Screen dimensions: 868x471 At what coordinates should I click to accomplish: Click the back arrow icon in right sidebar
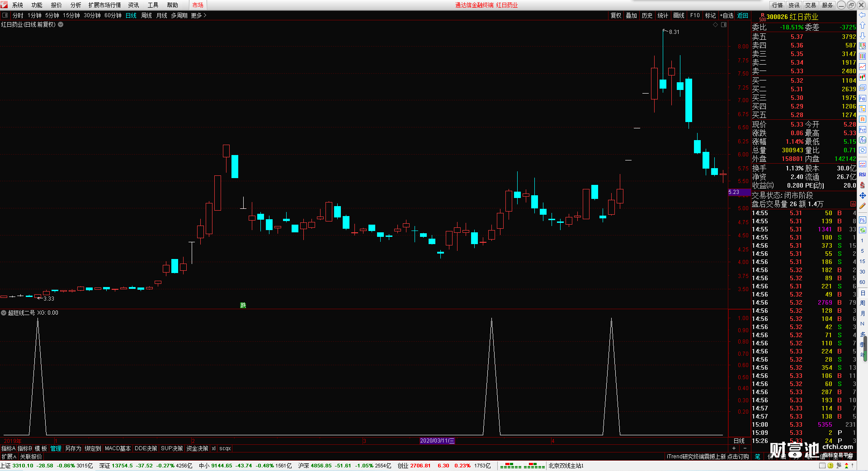[863, 15]
